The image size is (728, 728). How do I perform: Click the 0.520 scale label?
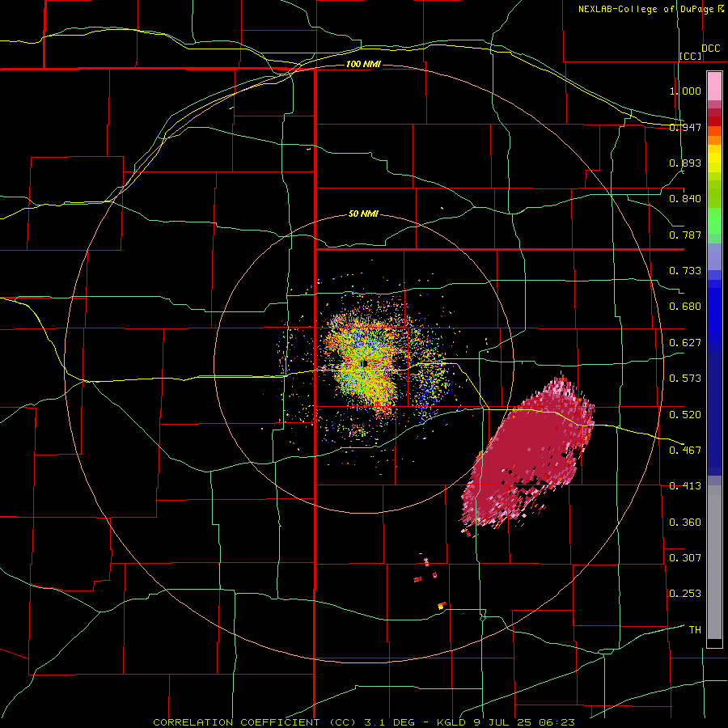tap(685, 414)
